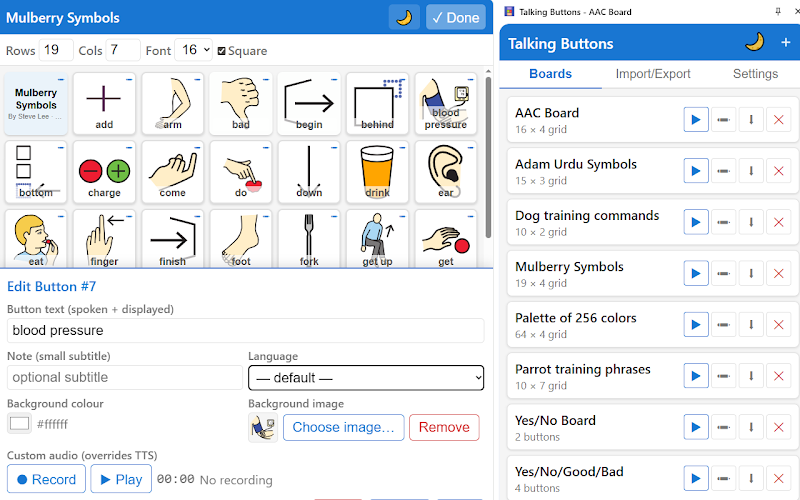Delete the Adam Urdu Symbols board
The height and width of the screenshot is (500, 800).
point(779,171)
